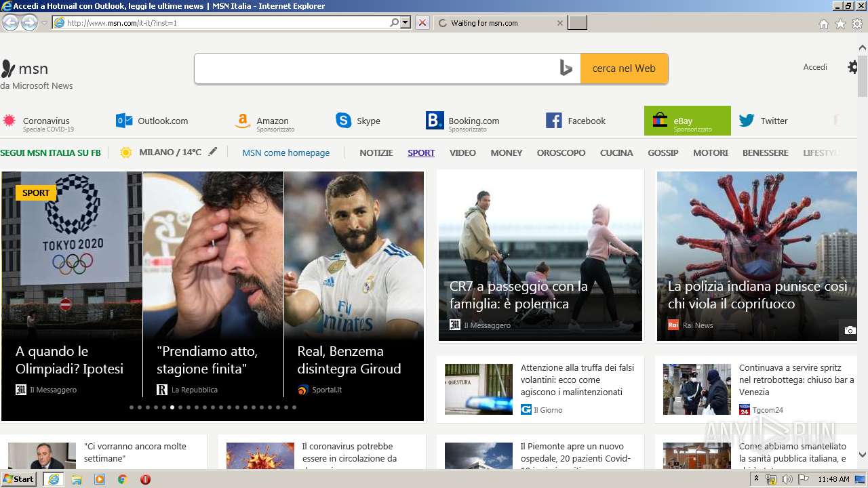Open the Milano 14°C weather widget
Image resolution: width=868 pixels, height=488 pixels.
(x=161, y=152)
